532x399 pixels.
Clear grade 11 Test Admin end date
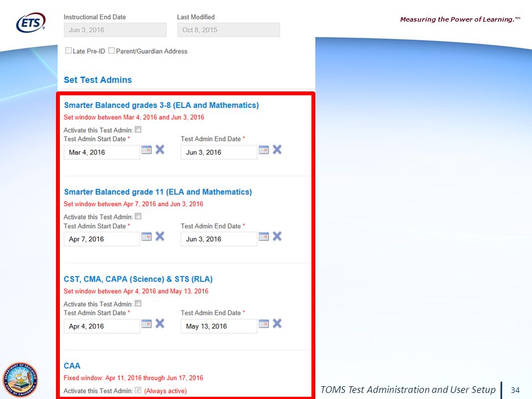[277, 237]
